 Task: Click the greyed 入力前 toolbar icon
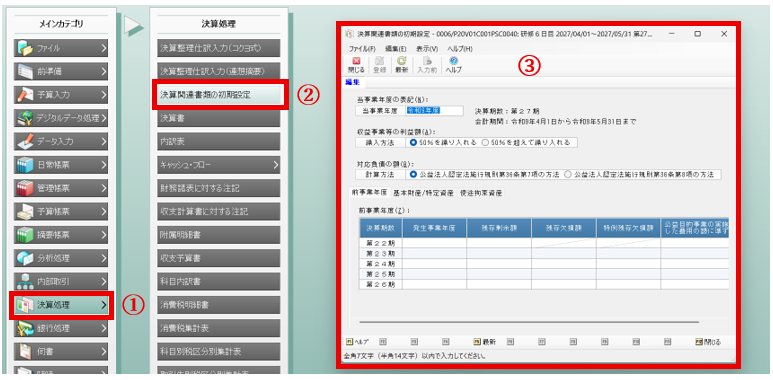point(427,61)
